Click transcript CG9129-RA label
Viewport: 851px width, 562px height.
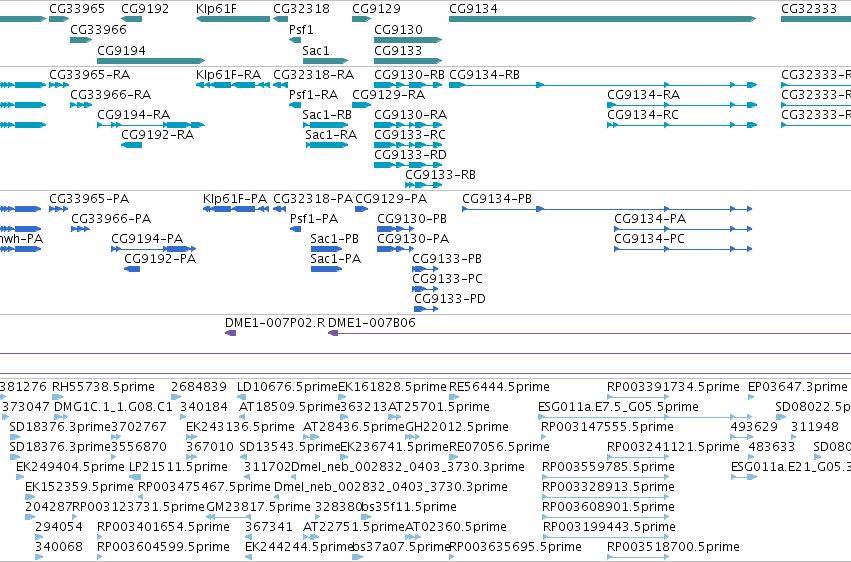click(x=389, y=94)
